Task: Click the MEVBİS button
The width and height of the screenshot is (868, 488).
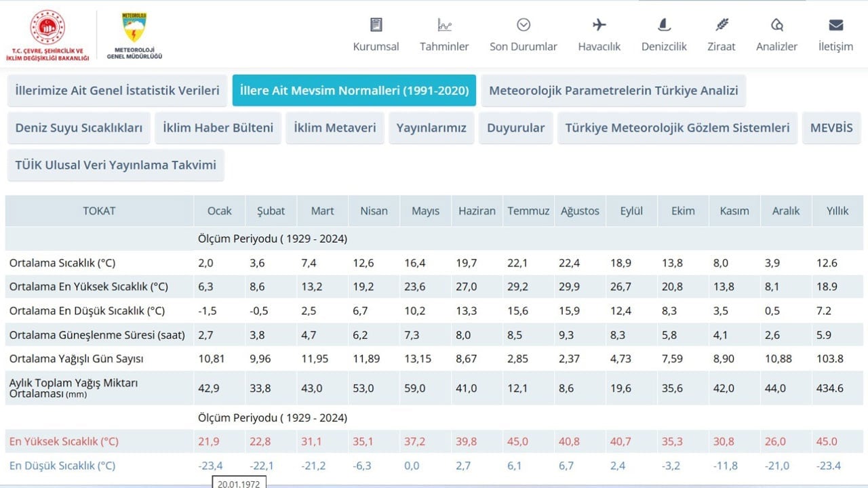Action: pyautogui.click(x=831, y=127)
